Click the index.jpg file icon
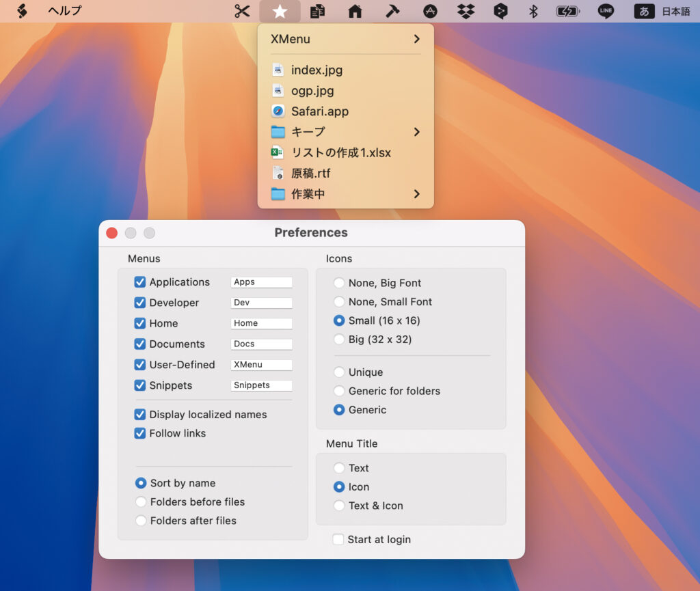 click(278, 70)
